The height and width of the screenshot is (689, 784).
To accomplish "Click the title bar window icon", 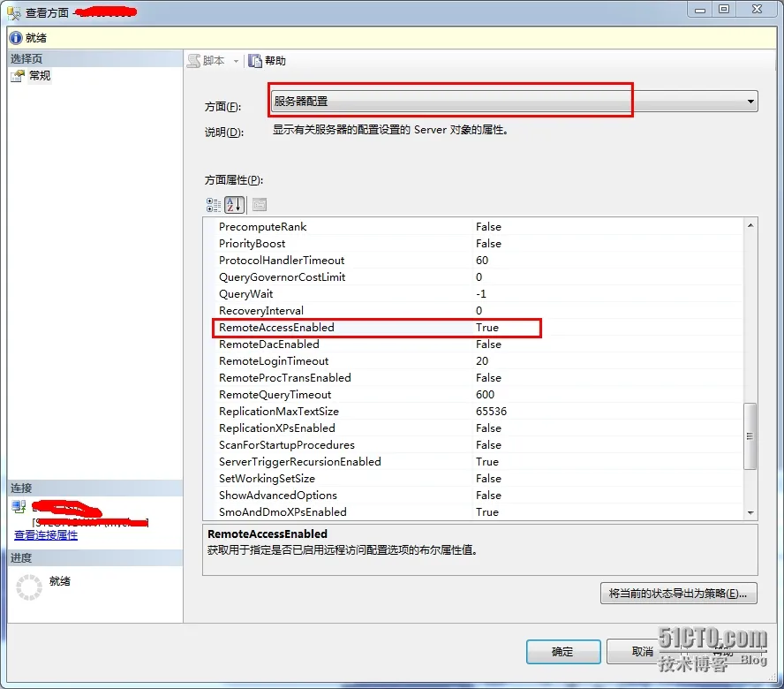I will (x=14, y=12).
